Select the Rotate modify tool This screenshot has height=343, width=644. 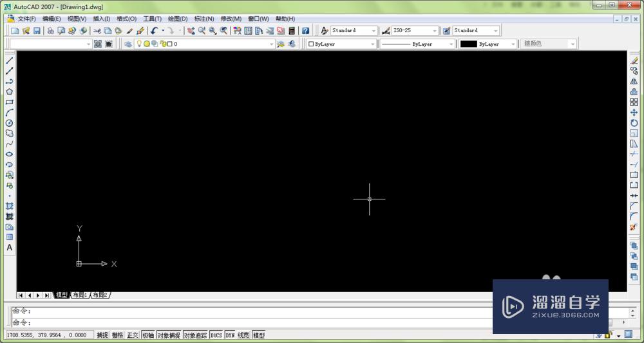(634, 123)
